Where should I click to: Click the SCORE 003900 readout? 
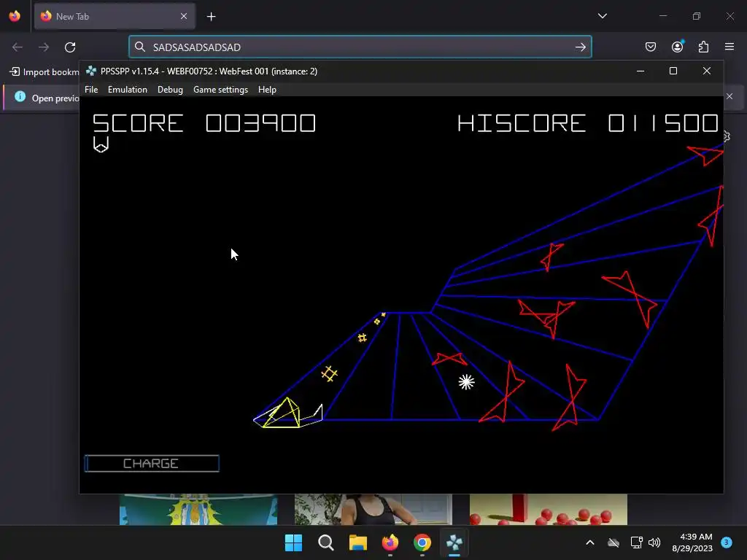pyautogui.click(x=204, y=123)
